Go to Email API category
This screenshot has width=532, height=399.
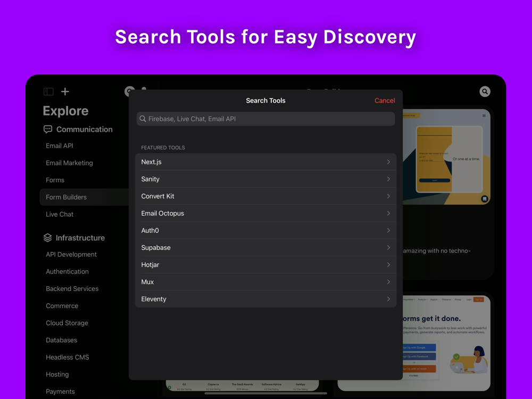[60, 146]
